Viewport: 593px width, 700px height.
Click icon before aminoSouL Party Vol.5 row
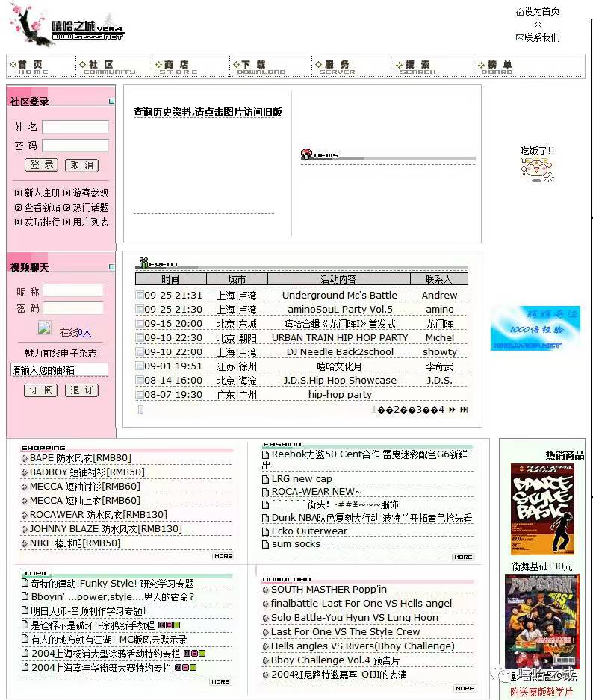140,310
